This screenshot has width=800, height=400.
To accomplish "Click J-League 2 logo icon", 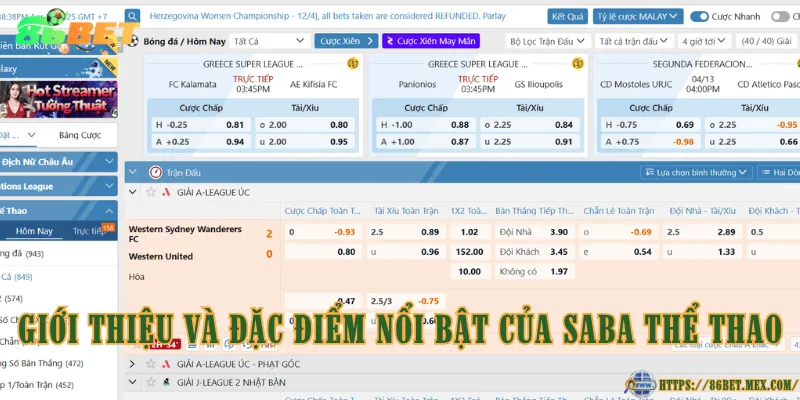I will [166, 382].
